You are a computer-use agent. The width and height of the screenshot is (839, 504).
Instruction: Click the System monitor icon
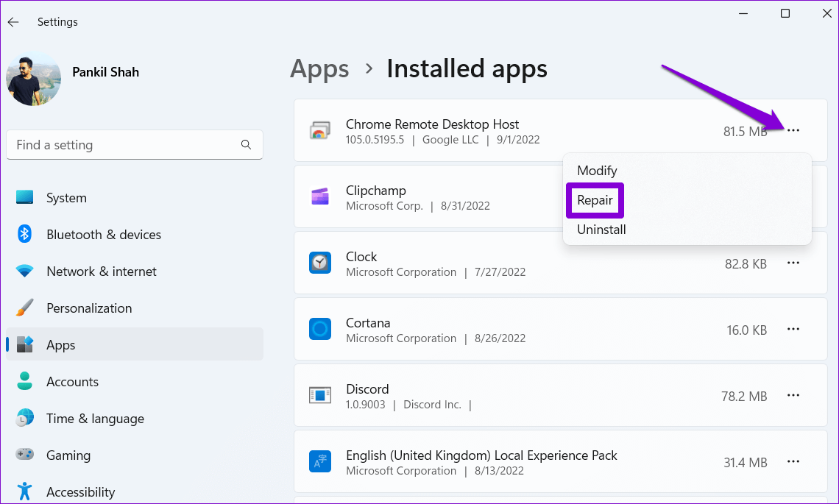tap(24, 197)
